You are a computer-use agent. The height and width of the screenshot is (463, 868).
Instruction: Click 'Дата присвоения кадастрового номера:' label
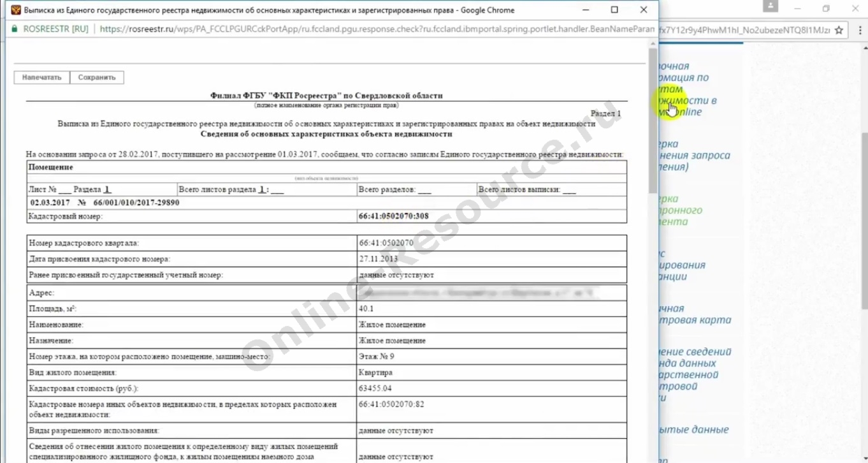(99, 259)
